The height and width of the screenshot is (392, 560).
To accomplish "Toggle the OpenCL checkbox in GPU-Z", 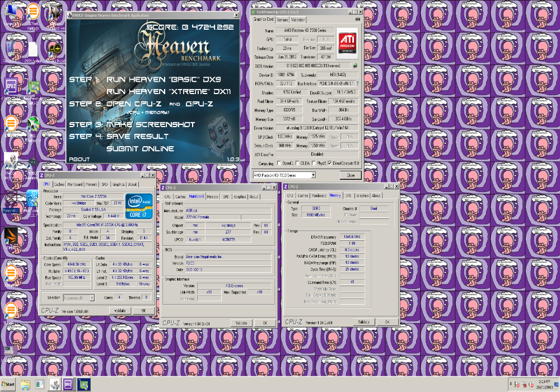I will coord(279,163).
